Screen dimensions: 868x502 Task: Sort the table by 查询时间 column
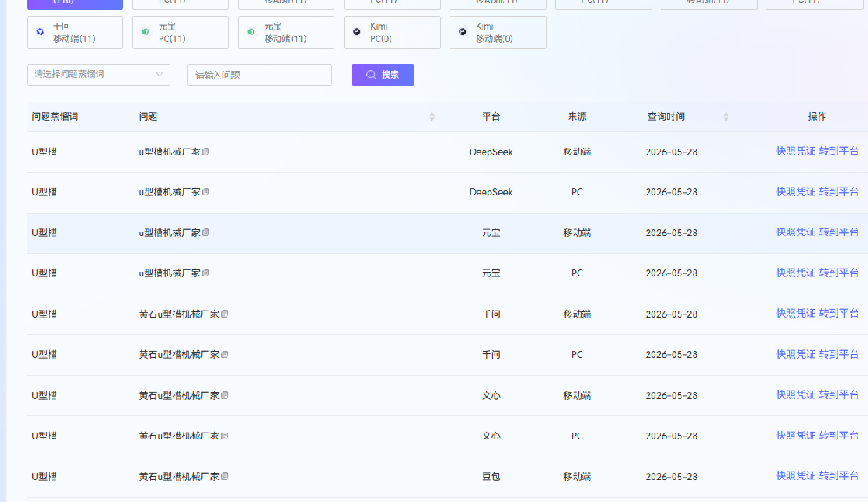(726, 116)
